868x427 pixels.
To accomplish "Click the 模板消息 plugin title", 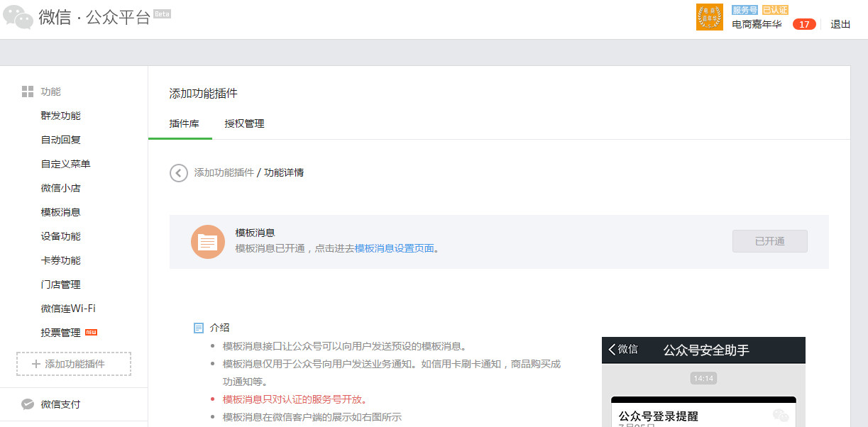I will click(256, 233).
